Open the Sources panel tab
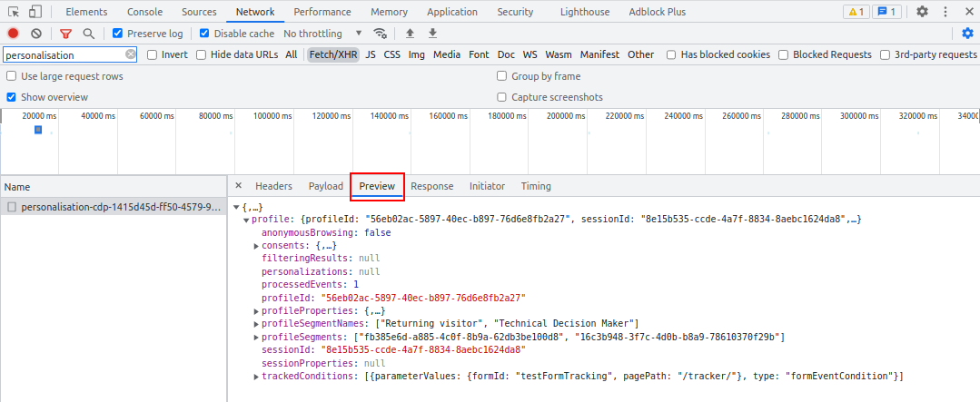The image size is (980, 402). click(200, 12)
